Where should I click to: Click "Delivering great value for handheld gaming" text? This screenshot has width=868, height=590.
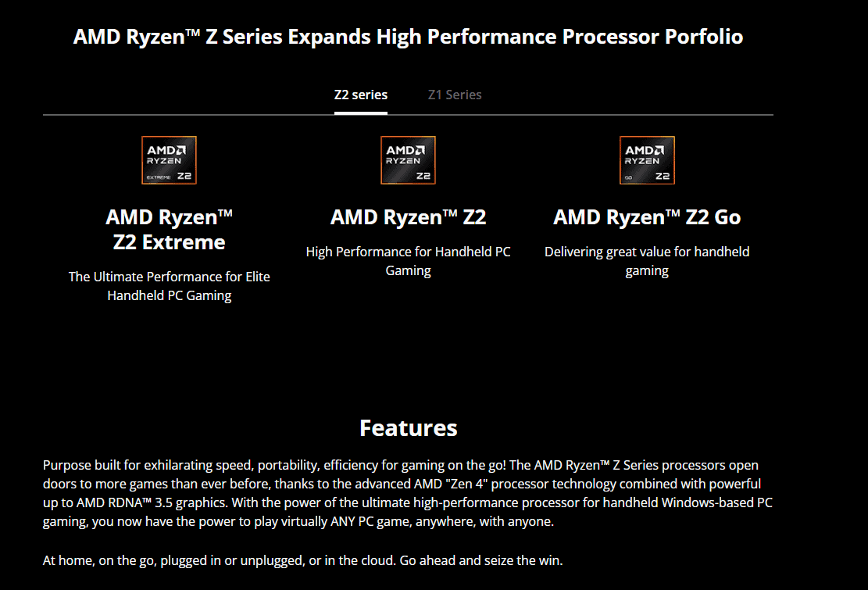pos(647,261)
